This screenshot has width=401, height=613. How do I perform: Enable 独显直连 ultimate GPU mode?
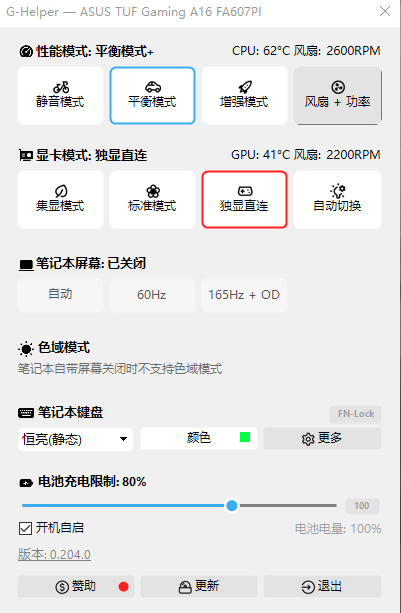[x=244, y=199]
